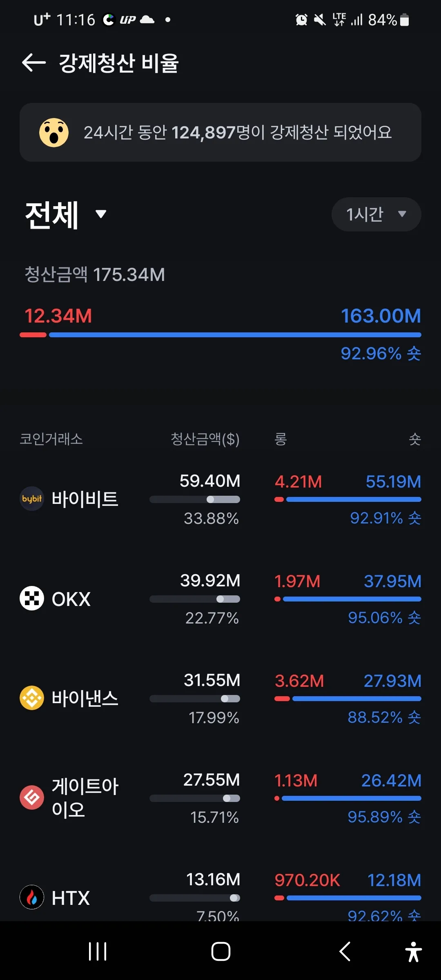Tap the arrow next to 전체
This screenshot has width=441, height=980.
click(101, 214)
